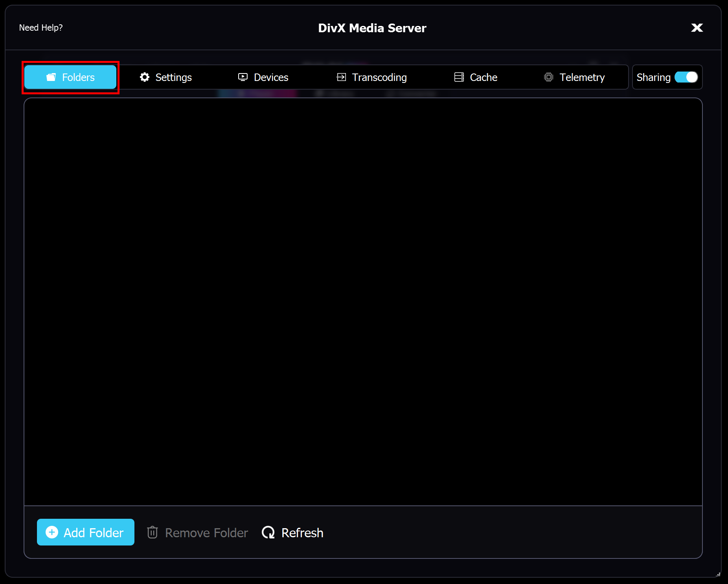Switch to the Settings tab
Image resolution: width=728 pixels, height=584 pixels.
[165, 77]
